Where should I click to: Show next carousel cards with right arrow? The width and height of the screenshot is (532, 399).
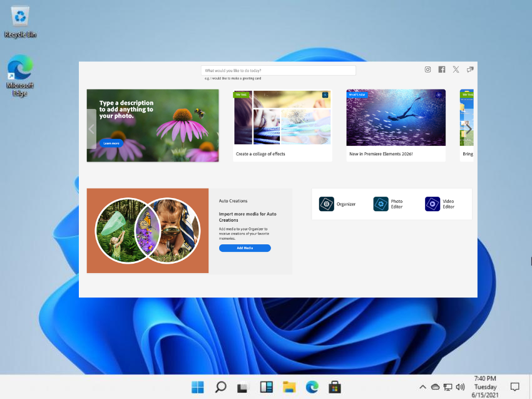468,129
